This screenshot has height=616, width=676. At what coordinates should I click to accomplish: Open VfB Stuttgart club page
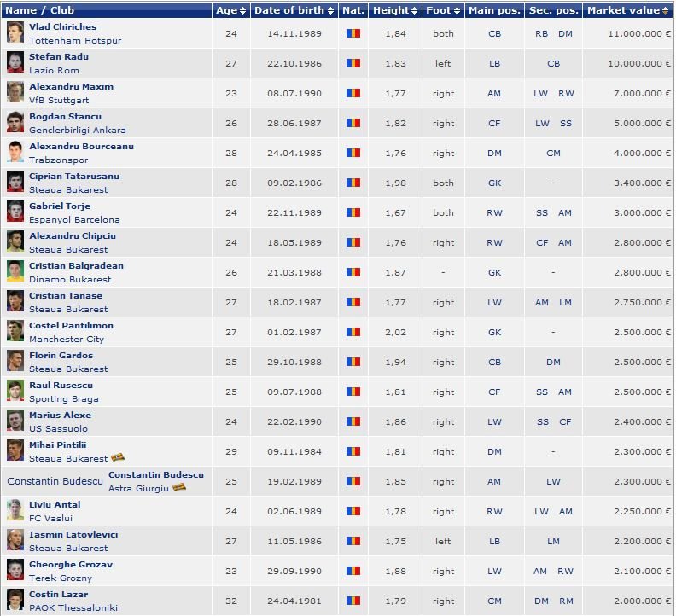(x=59, y=101)
